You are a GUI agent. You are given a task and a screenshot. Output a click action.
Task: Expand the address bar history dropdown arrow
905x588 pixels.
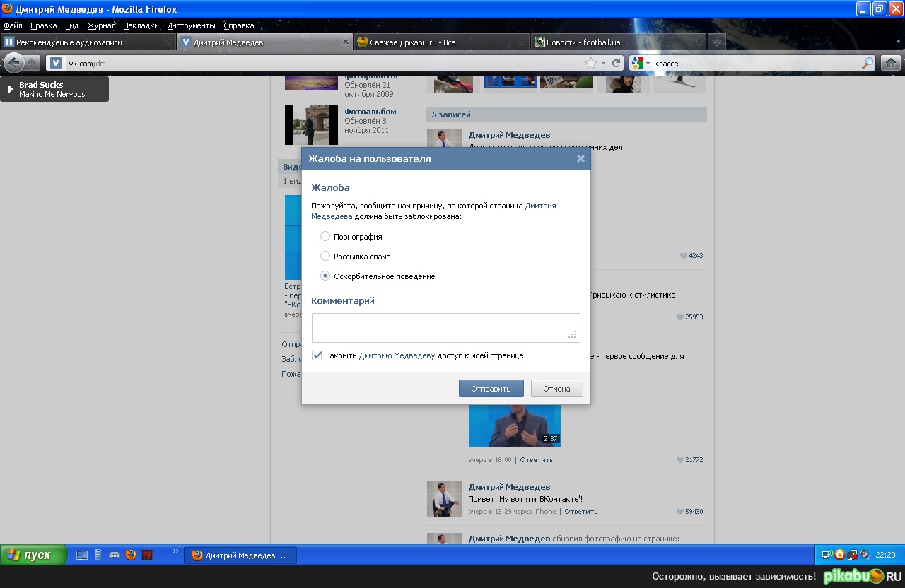point(603,64)
